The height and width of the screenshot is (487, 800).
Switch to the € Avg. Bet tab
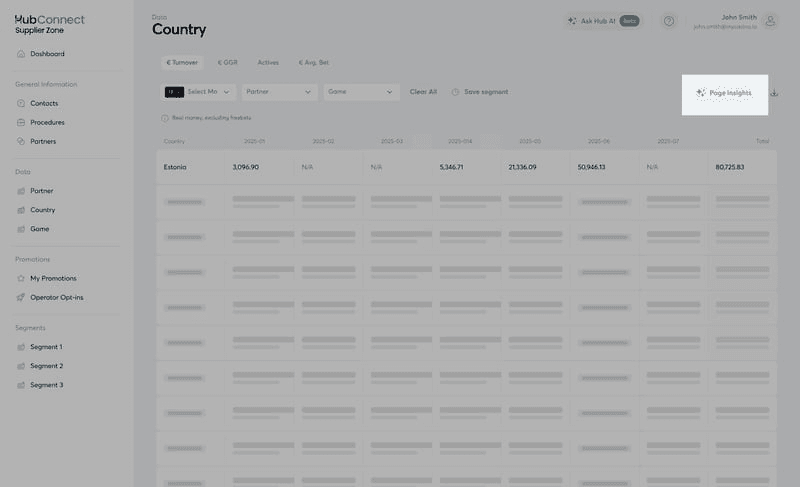pyautogui.click(x=314, y=62)
